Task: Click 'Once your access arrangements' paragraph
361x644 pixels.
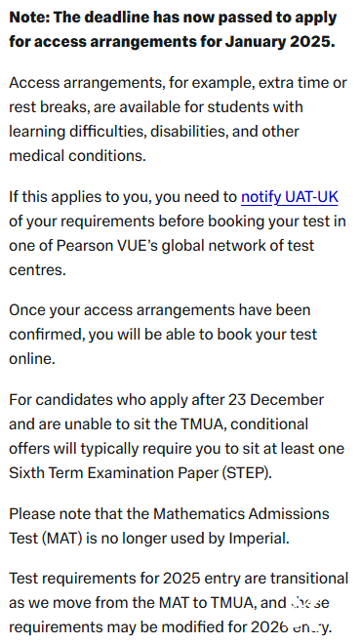Action: tap(163, 335)
